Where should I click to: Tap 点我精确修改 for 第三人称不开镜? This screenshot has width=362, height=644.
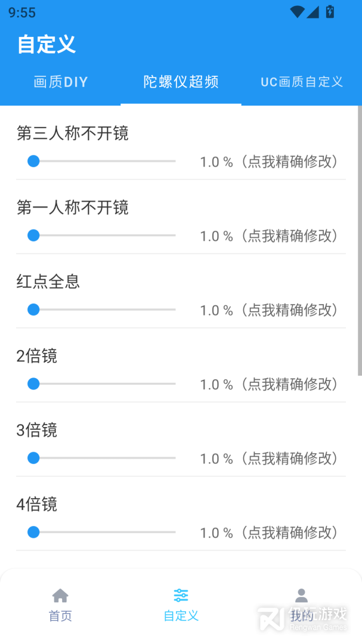[292, 162]
